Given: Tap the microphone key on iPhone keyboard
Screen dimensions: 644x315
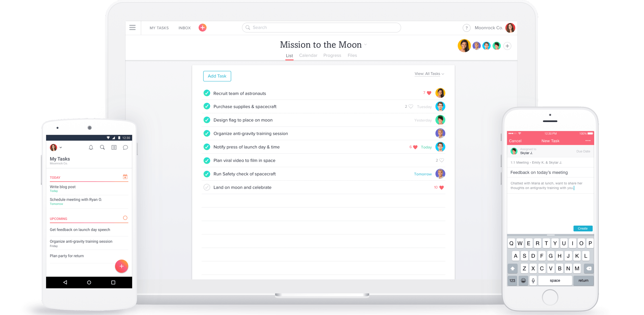Looking at the screenshot, I should coord(533,280).
